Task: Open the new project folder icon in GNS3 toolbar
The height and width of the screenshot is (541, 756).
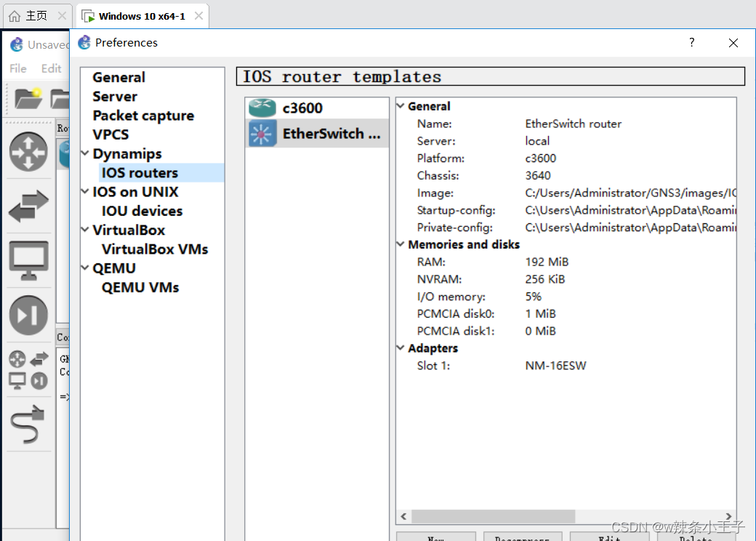Action: 28,98
